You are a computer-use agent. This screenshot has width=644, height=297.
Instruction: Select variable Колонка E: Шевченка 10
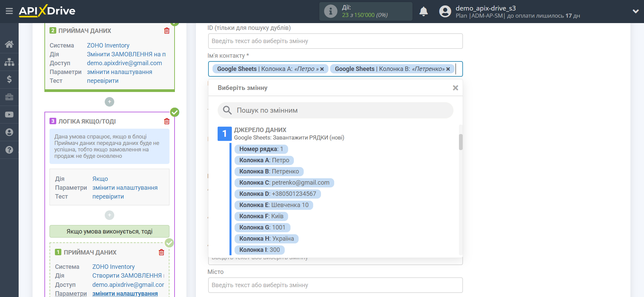point(274,205)
